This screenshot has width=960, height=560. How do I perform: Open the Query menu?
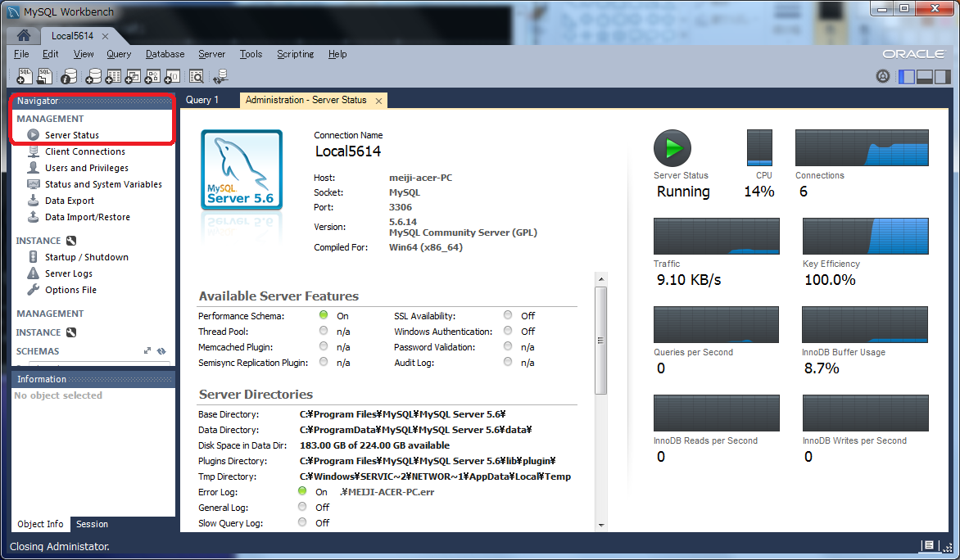pos(119,54)
